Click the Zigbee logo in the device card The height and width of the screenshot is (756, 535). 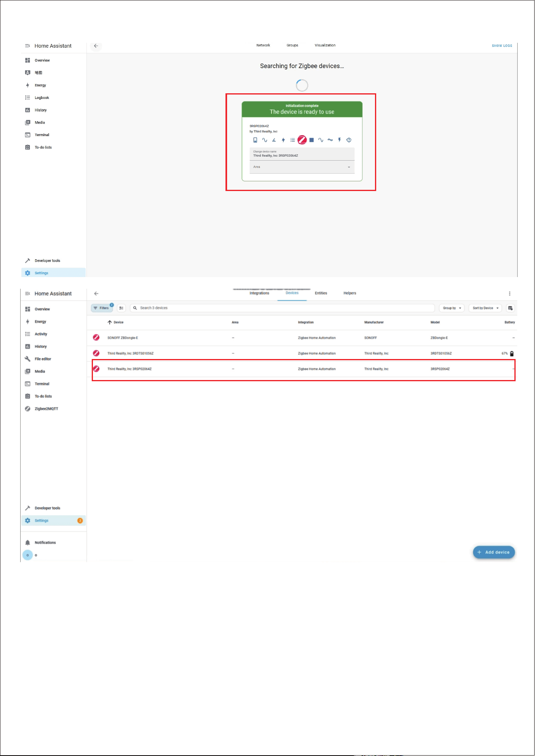pyautogui.click(x=302, y=140)
